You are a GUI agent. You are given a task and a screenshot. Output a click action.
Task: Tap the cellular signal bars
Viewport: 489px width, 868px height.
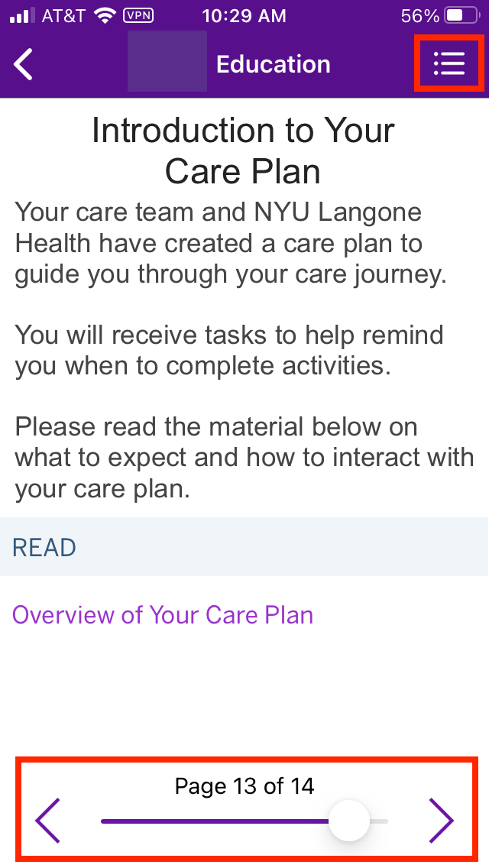(21, 15)
